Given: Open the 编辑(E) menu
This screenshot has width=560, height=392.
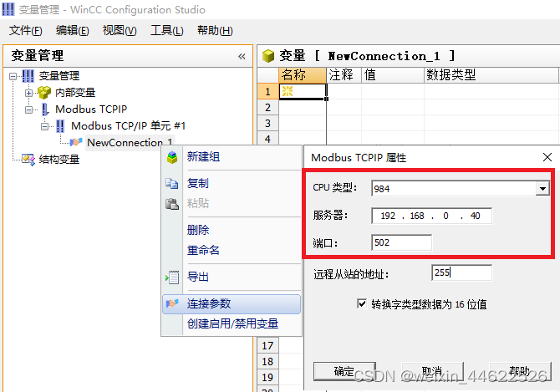Looking at the screenshot, I should (73, 31).
